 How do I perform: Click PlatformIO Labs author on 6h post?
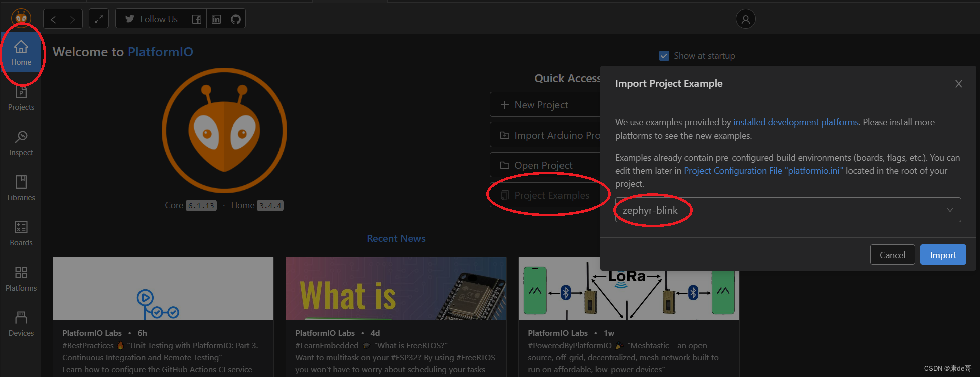pyautogui.click(x=92, y=333)
